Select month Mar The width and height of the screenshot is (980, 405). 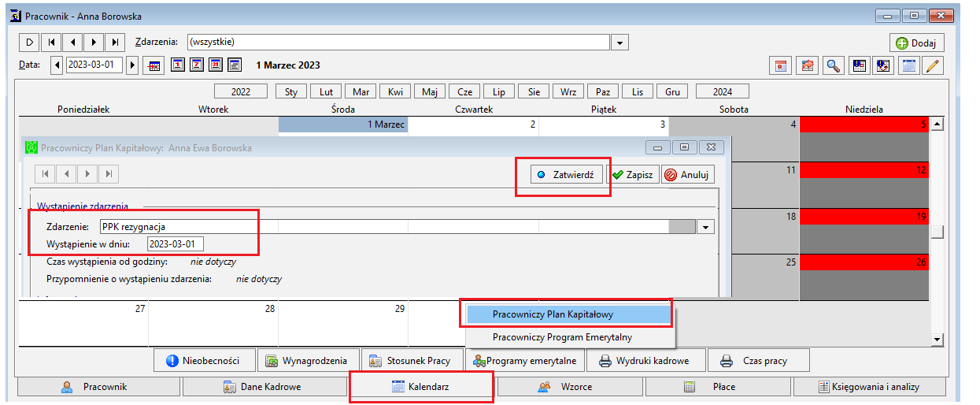point(361,91)
